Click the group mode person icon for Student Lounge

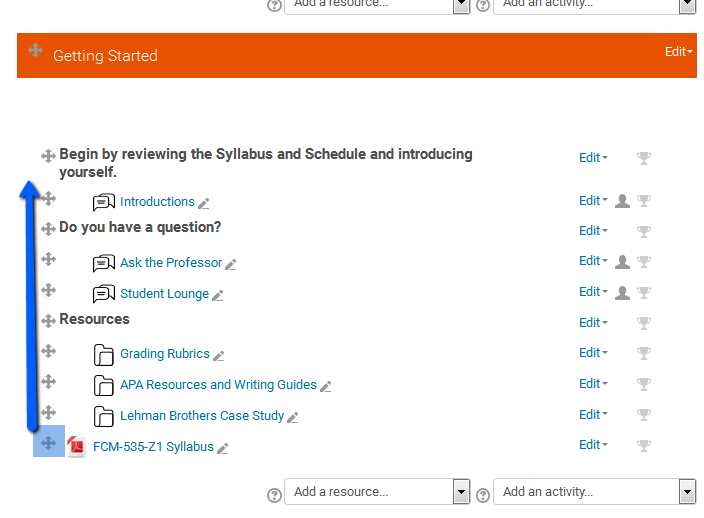coord(622,292)
